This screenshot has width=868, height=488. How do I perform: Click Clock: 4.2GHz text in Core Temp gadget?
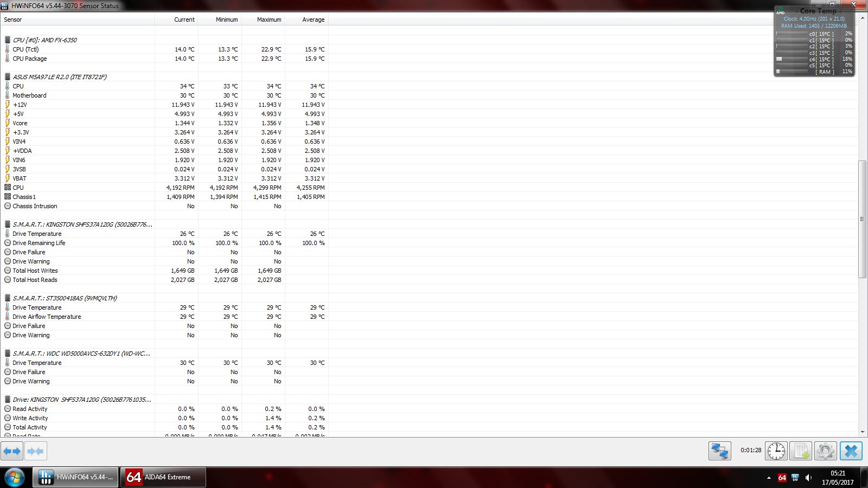pos(814,19)
